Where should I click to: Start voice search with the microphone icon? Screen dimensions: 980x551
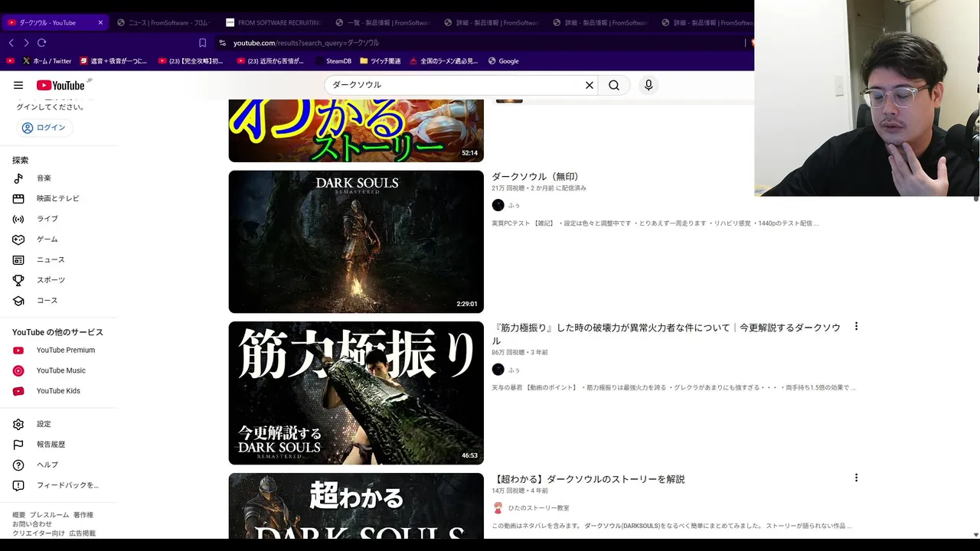click(x=648, y=85)
